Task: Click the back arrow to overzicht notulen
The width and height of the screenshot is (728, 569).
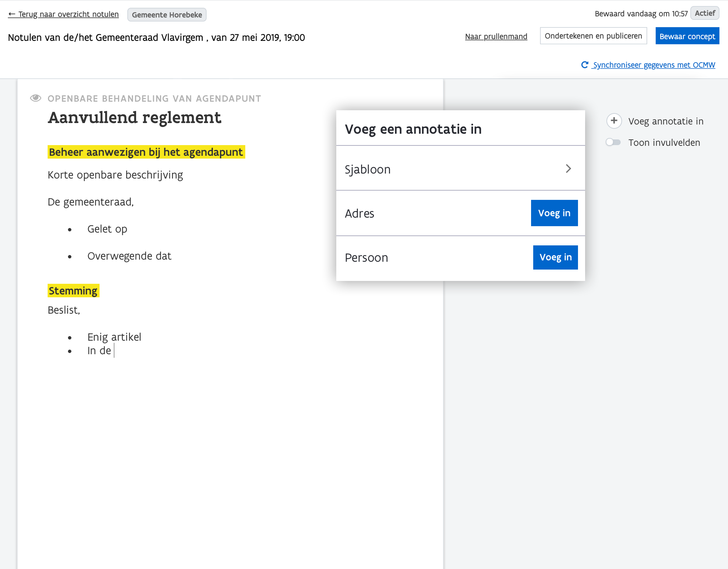Action: [x=12, y=14]
